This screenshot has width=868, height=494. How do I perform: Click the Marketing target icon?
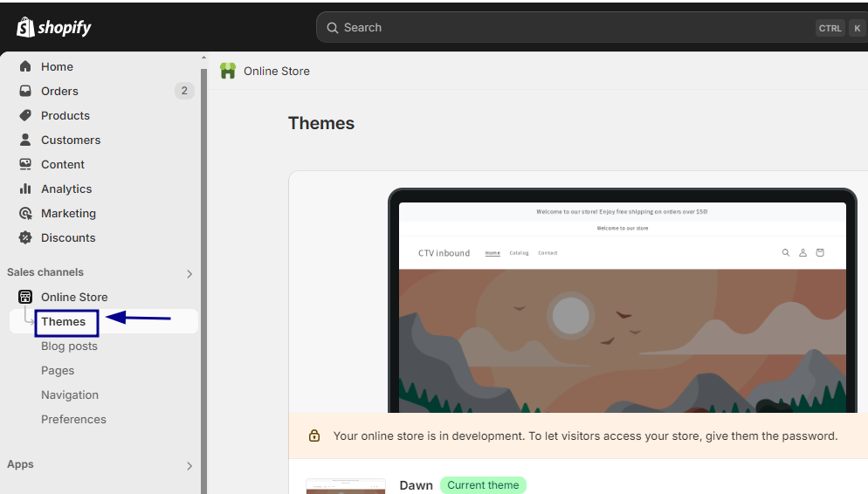[x=25, y=213]
